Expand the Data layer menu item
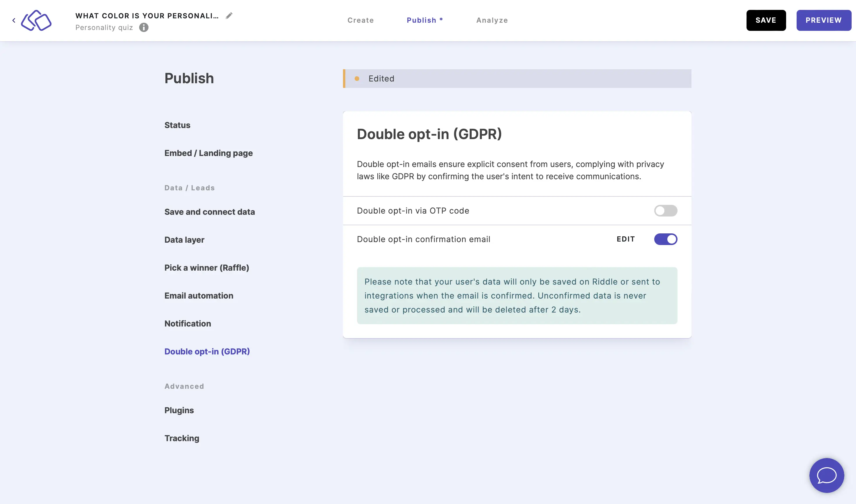The height and width of the screenshot is (504, 856). pos(184,239)
